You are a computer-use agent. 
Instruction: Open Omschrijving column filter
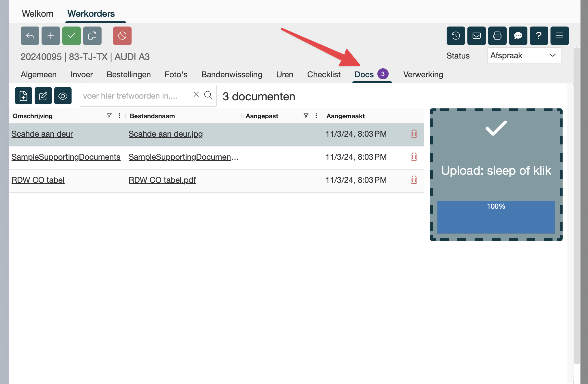[109, 116]
